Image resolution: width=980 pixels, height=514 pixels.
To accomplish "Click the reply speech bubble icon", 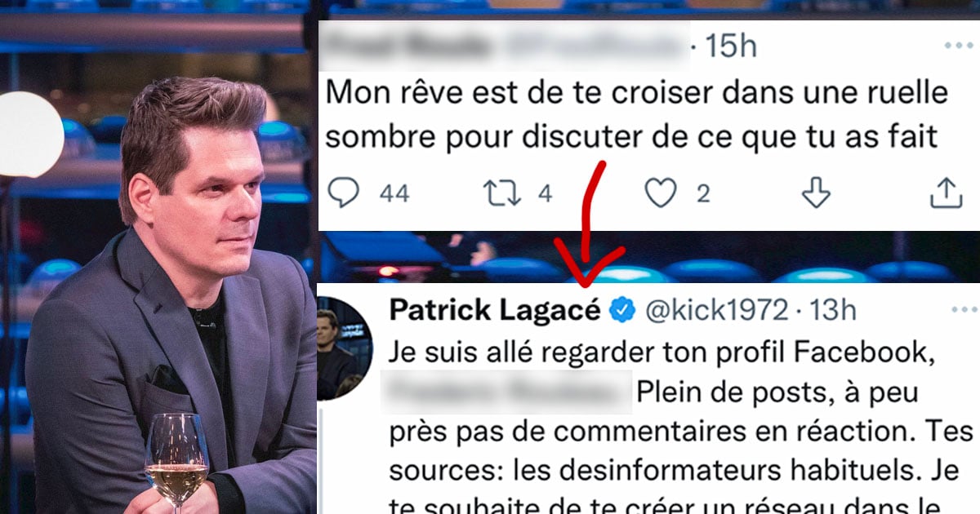I will tap(344, 193).
